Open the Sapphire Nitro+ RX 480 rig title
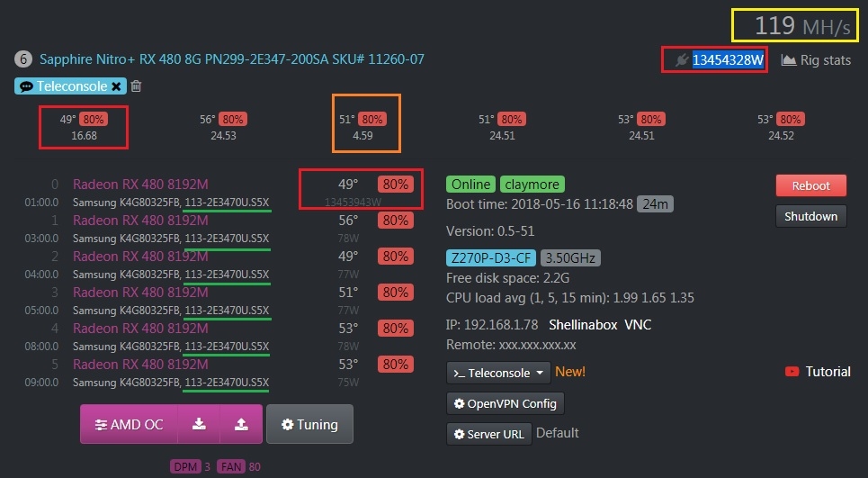 point(232,59)
